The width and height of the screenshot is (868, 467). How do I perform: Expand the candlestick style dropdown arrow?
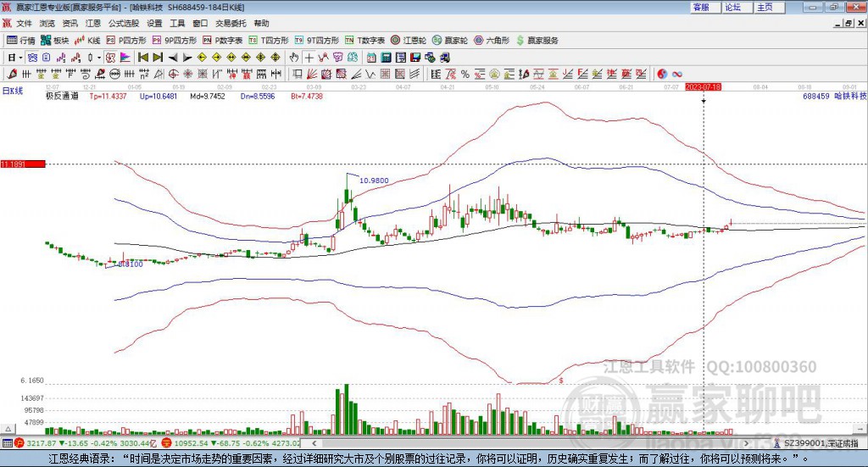(x=99, y=58)
